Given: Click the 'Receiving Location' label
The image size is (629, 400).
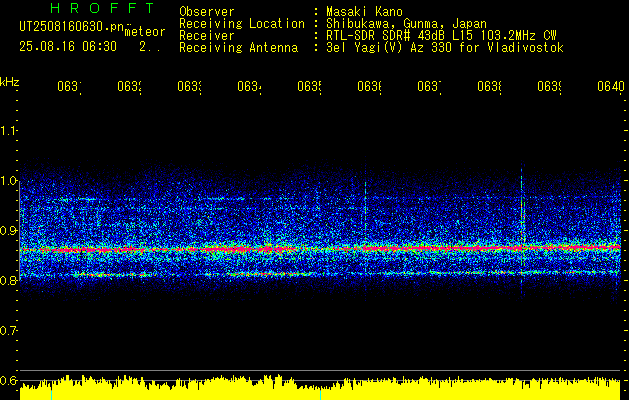Looking at the screenshot, I should (242, 24).
